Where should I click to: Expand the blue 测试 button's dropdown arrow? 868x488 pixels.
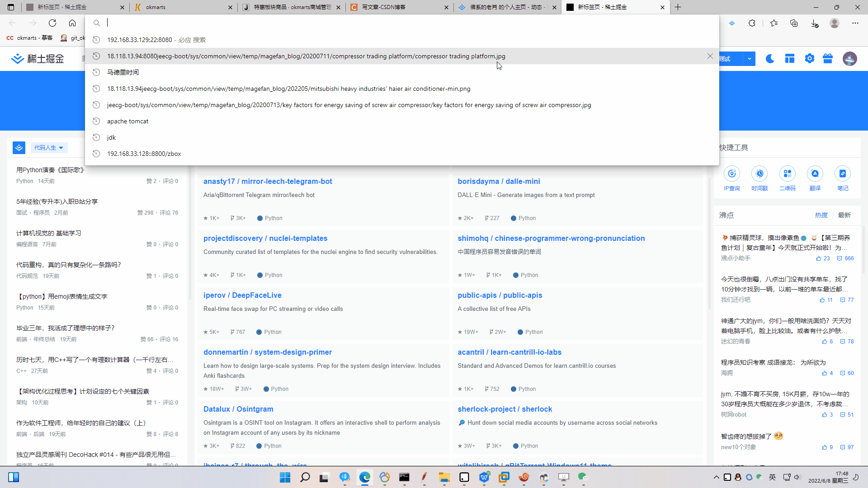749,59
